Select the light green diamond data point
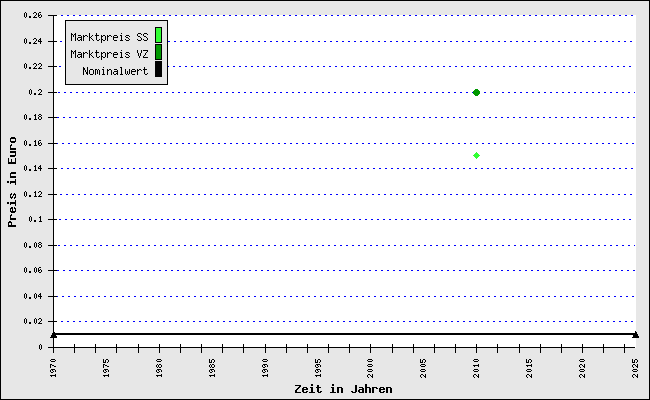650x400 pixels. pos(476,155)
